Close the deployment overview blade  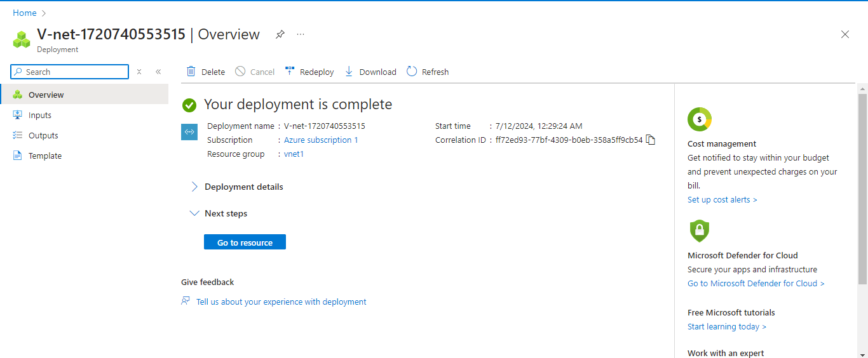[845, 34]
